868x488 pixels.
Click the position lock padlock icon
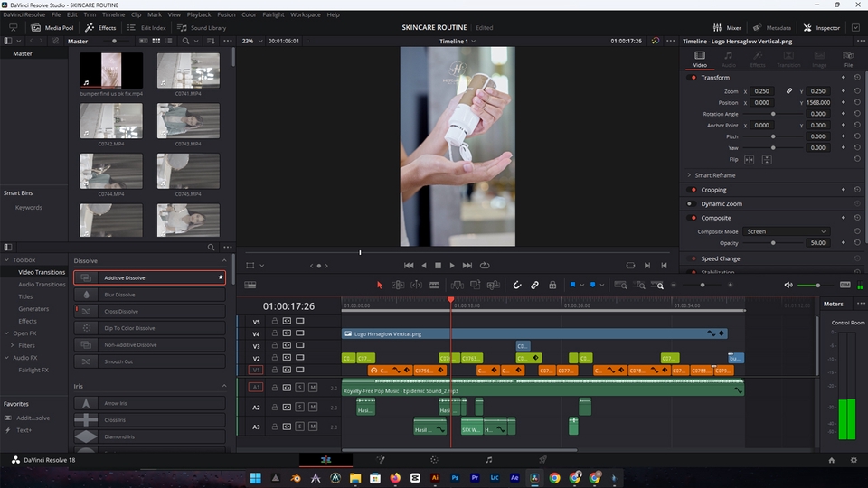(552, 285)
